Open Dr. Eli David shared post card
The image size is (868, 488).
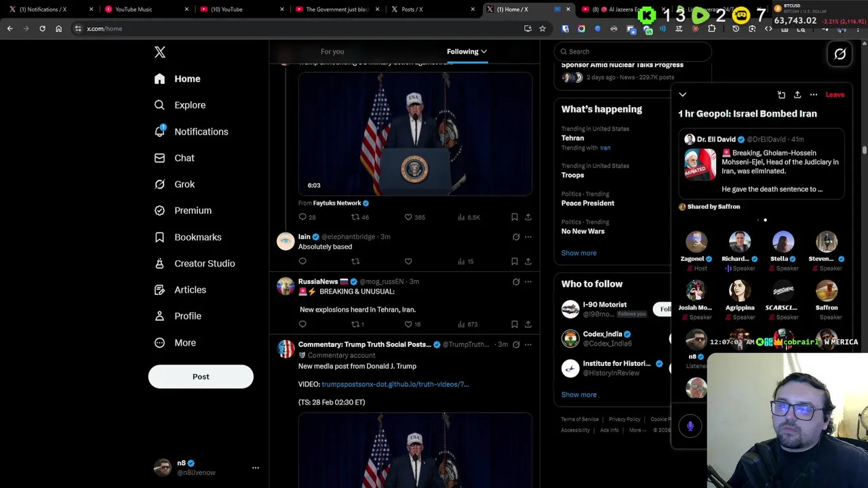[762, 165]
